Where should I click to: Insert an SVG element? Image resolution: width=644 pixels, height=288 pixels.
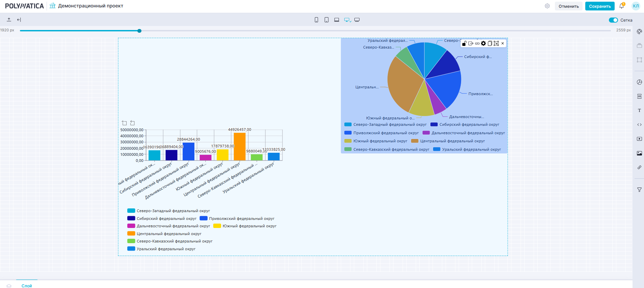(x=639, y=96)
